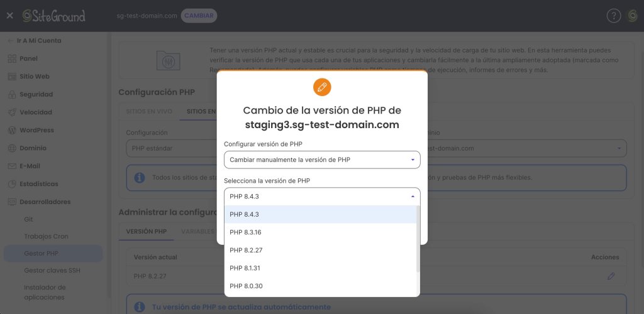644x314 pixels.
Task: Open the SiteGround account avatar icon
Action: click(633, 16)
